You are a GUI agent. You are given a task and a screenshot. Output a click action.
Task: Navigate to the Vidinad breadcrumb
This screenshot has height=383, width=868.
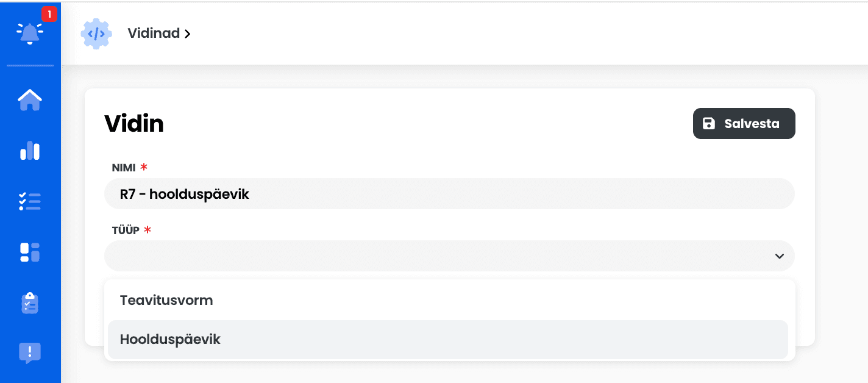pyautogui.click(x=154, y=34)
